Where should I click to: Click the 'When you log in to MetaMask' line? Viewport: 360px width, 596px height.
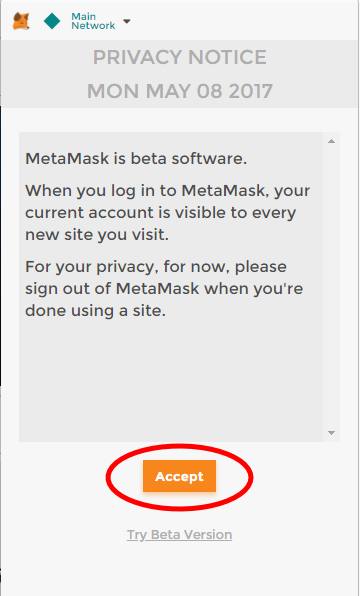click(x=168, y=190)
